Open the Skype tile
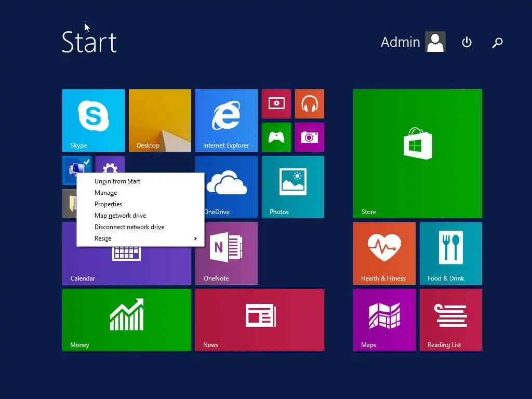The height and width of the screenshot is (399, 532). coord(94,121)
